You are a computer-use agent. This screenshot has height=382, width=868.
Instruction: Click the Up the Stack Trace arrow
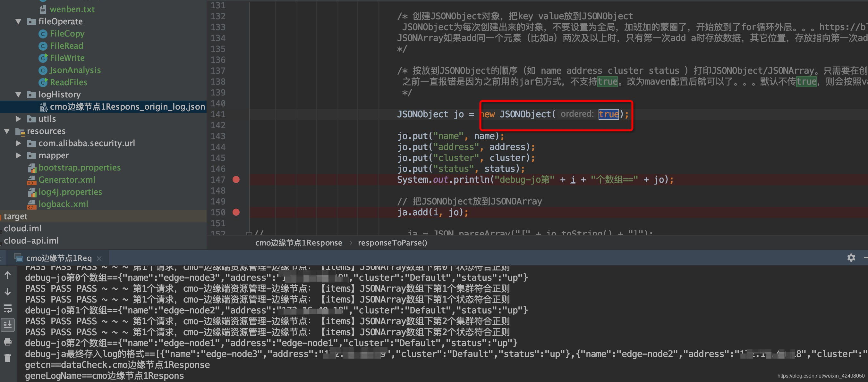click(x=8, y=275)
